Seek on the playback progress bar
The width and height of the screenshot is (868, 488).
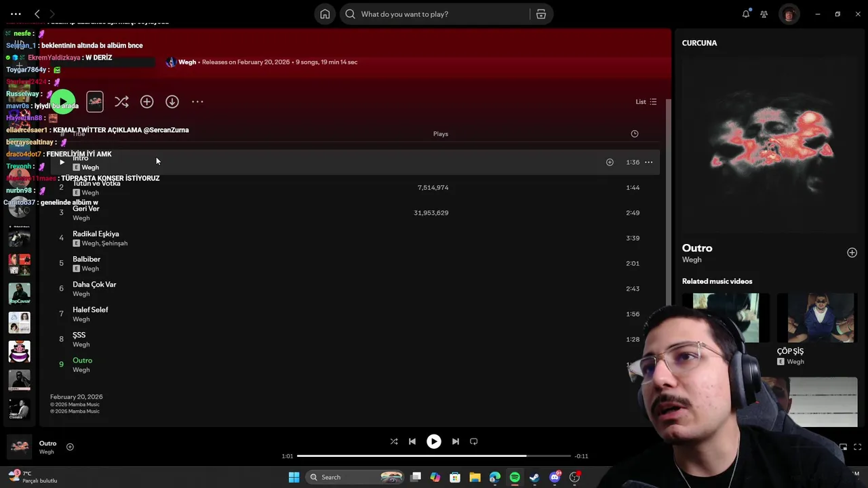pyautogui.click(x=434, y=456)
